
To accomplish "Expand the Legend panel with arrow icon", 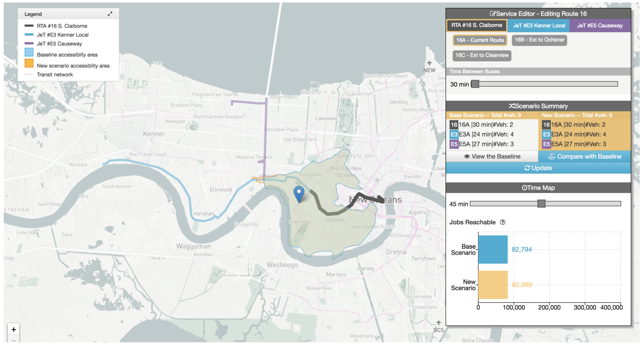I will pyautogui.click(x=110, y=14).
